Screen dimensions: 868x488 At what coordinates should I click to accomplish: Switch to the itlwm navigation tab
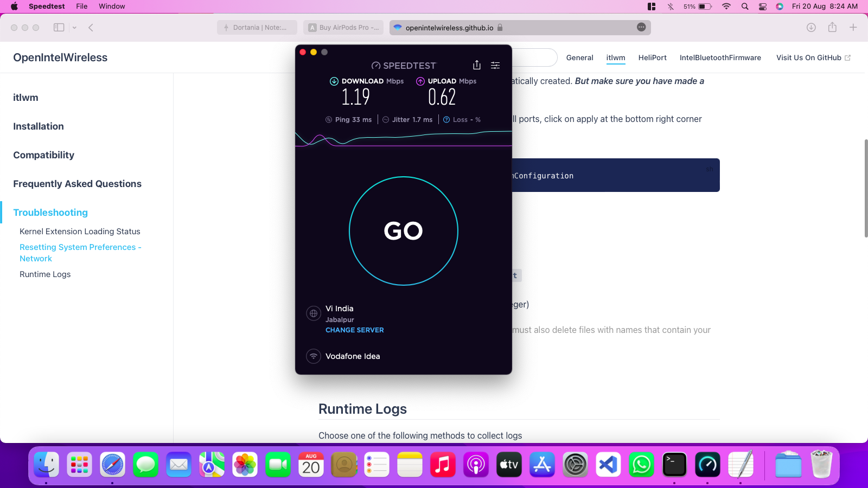616,57
